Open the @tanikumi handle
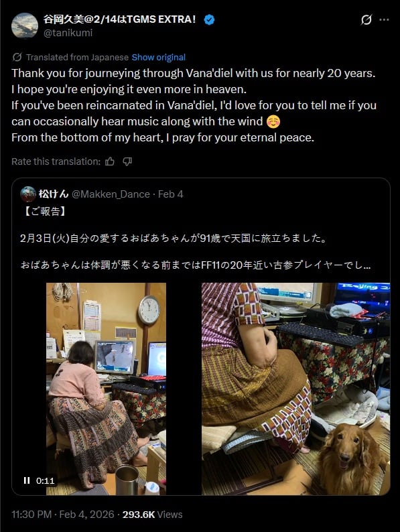Viewport: 400px width, 532px height. click(68, 33)
